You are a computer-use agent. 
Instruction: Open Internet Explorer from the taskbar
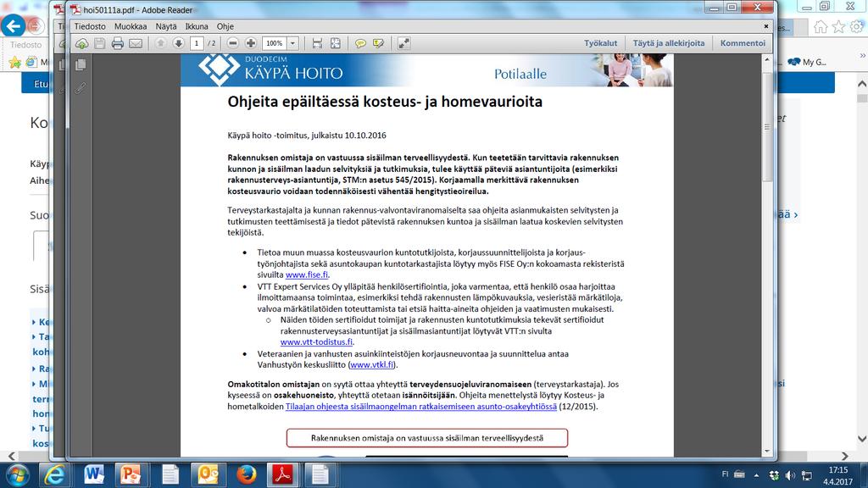click(54, 475)
